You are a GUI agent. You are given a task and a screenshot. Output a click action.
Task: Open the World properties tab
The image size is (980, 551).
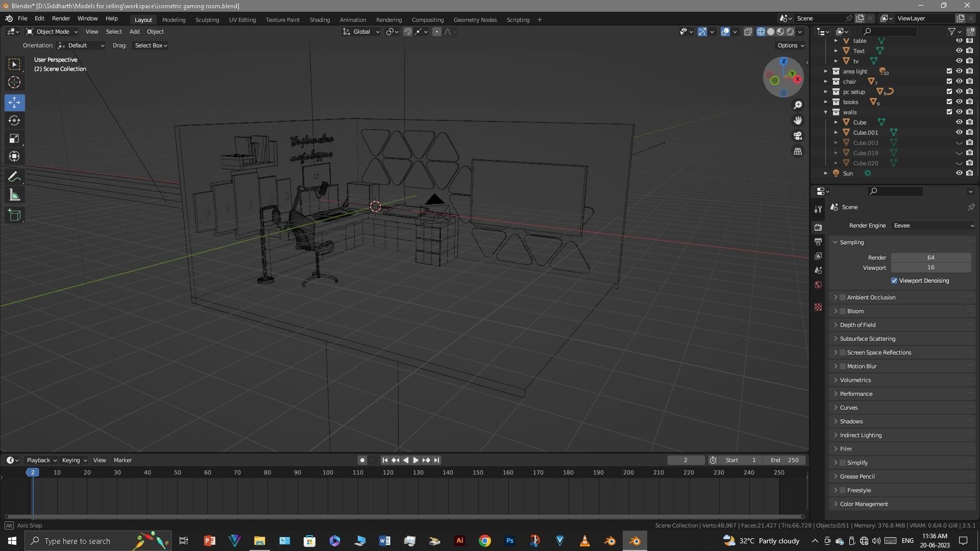pos(818,285)
